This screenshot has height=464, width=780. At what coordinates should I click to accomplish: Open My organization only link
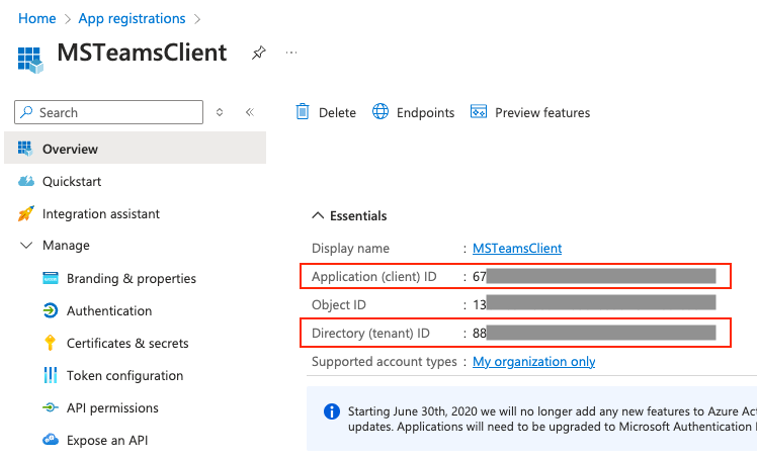pyautogui.click(x=534, y=362)
